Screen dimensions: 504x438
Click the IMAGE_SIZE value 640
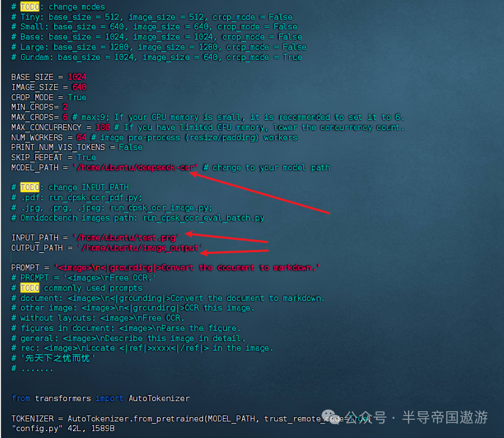tap(79, 87)
